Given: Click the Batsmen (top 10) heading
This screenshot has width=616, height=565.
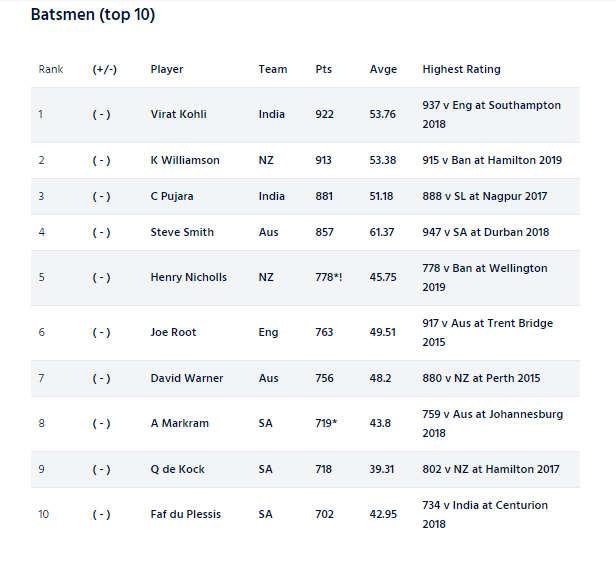Looking at the screenshot, I should [x=93, y=15].
